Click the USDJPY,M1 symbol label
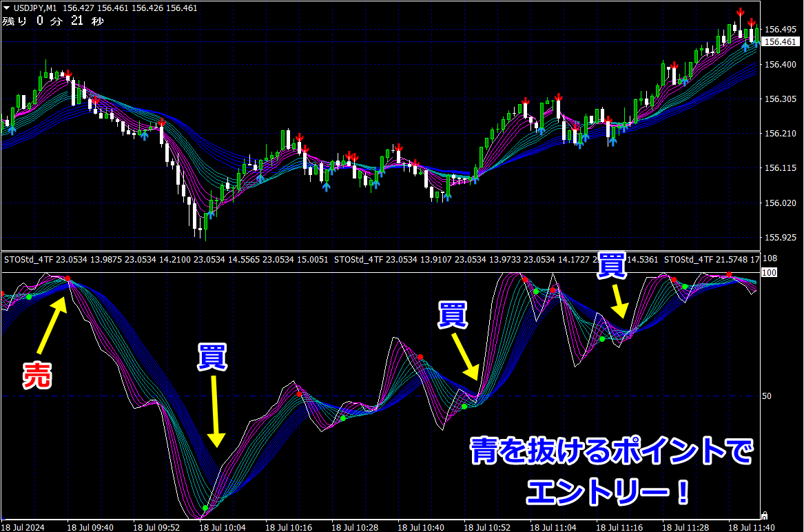This screenshot has width=804, height=532. [35, 8]
